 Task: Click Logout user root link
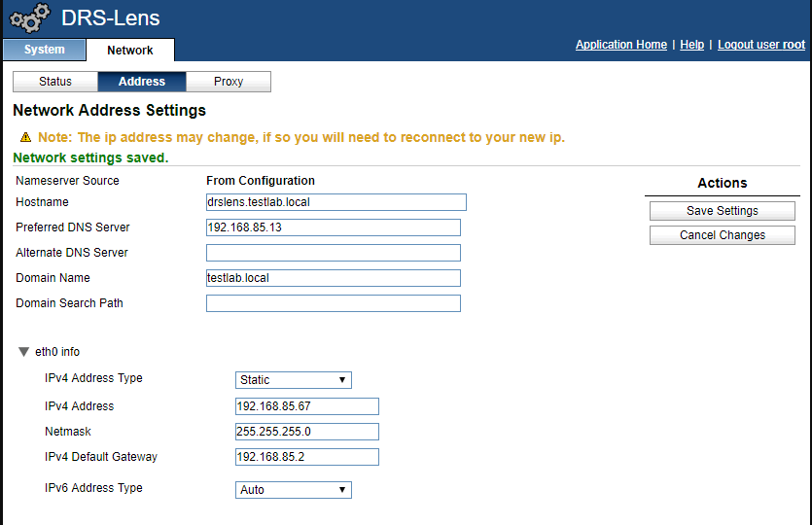(x=760, y=45)
